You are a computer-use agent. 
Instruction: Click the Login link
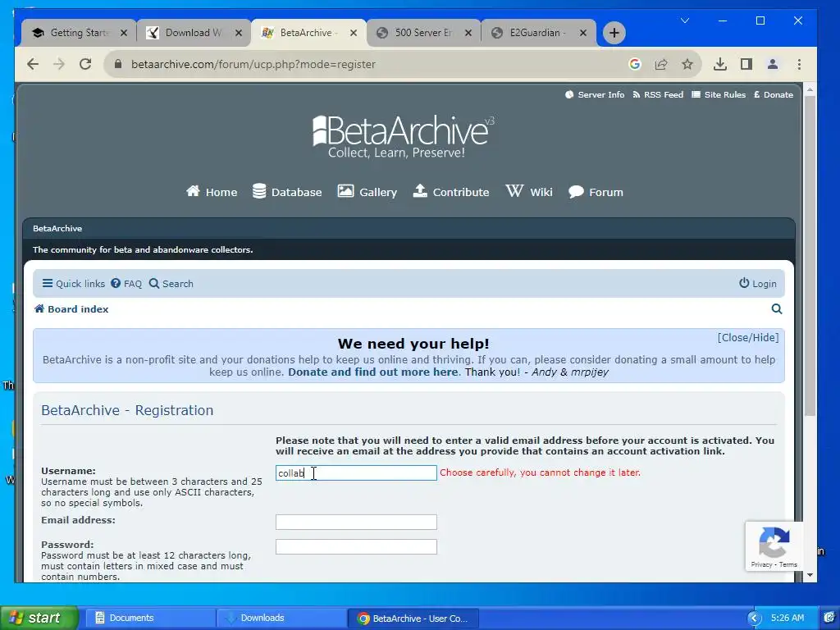pyautogui.click(x=757, y=284)
